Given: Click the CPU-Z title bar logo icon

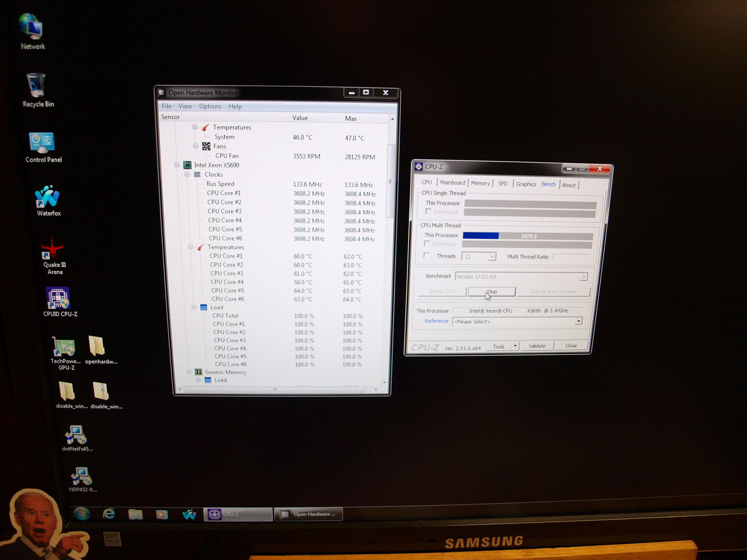Looking at the screenshot, I should [418, 166].
